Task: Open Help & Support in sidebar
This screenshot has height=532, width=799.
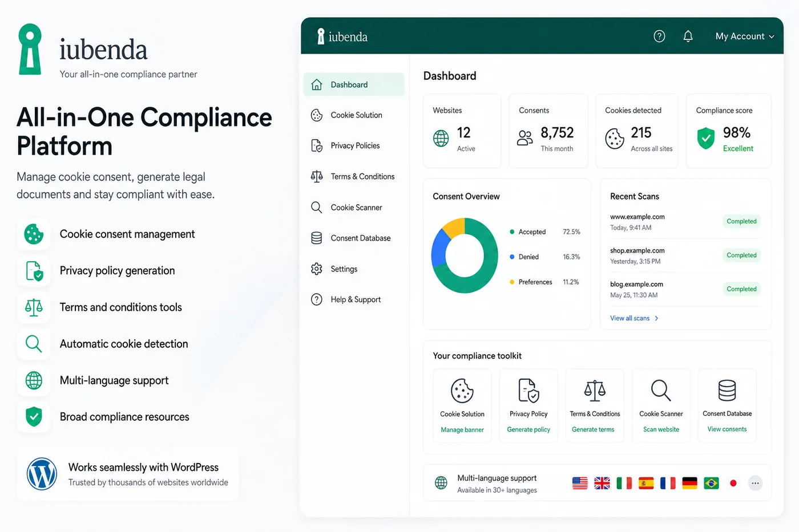Action: tap(354, 299)
